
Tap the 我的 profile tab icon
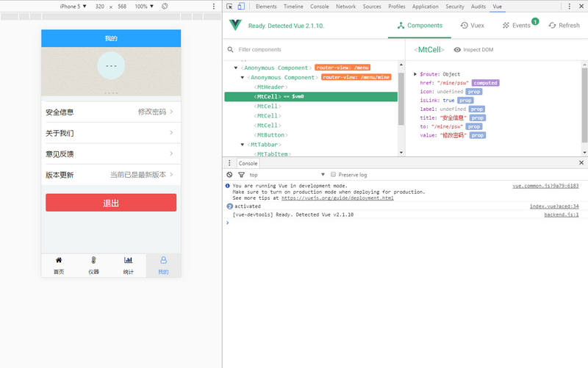tap(163, 260)
